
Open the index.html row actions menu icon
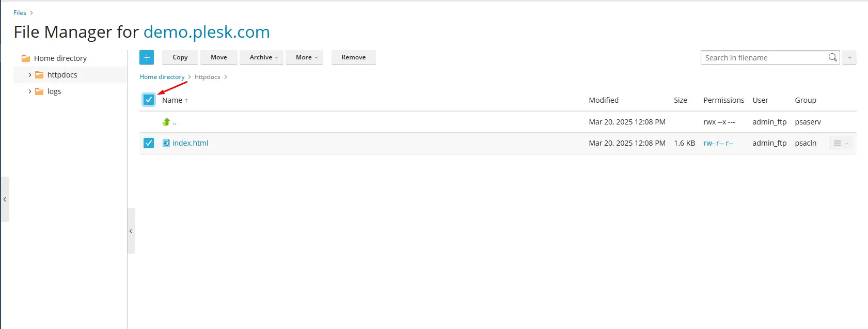pyautogui.click(x=840, y=143)
